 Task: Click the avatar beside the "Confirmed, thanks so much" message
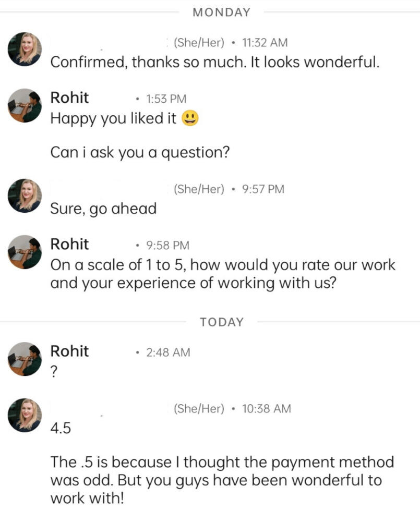click(25, 49)
